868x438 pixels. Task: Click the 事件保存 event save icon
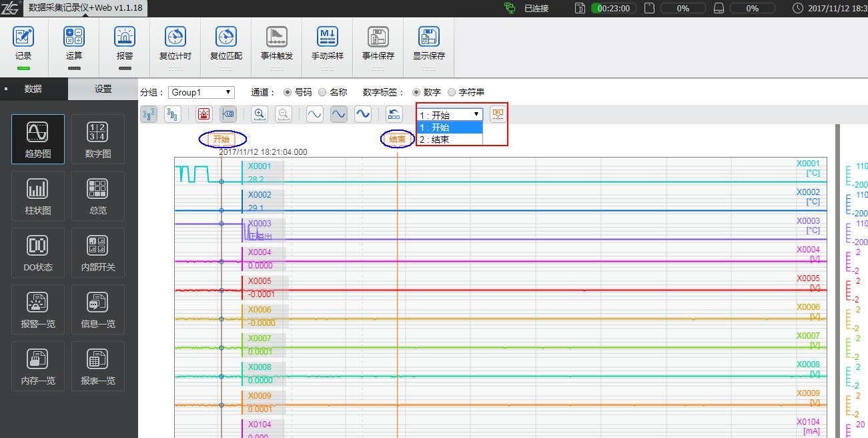coord(378,38)
